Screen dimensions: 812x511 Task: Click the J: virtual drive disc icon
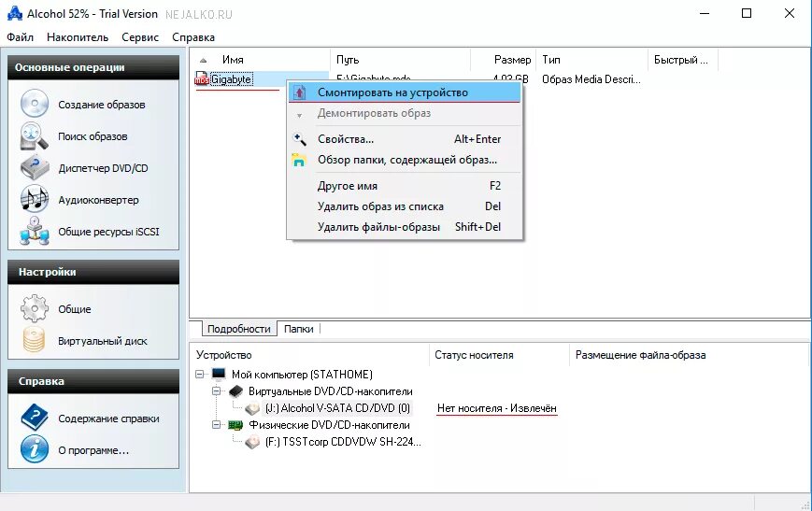coord(252,408)
